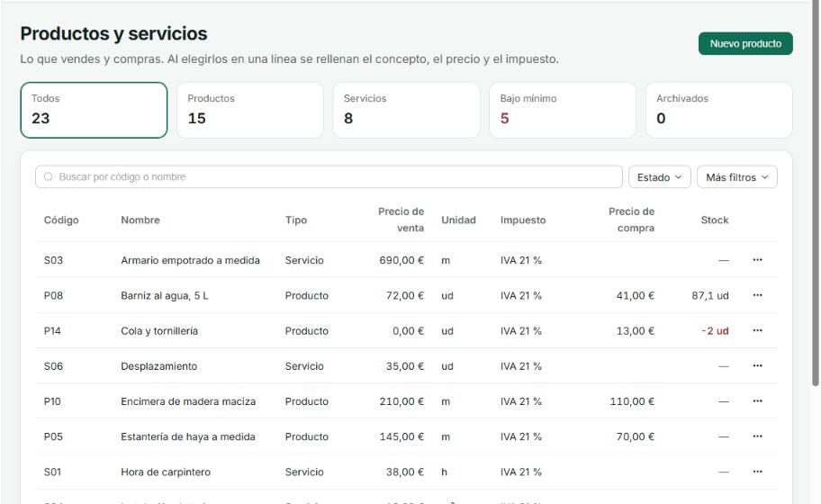Open Cola y tornillería name
821x504 pixels.
tap(159, 331)
